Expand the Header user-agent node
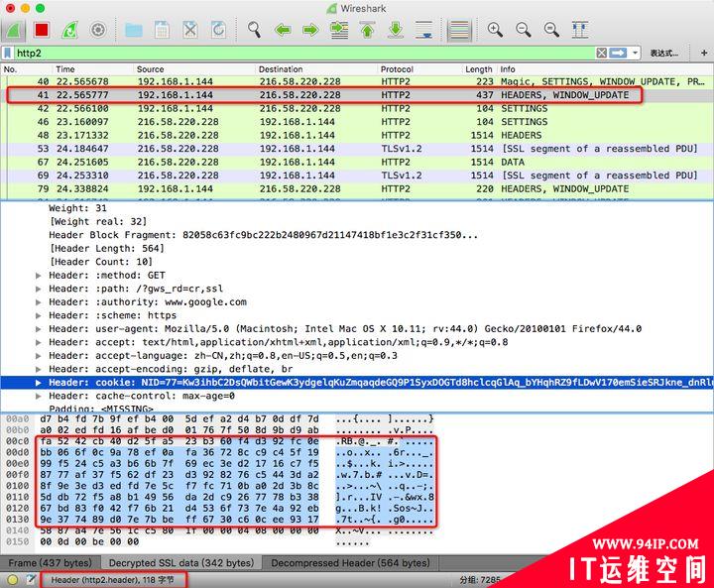The width and height of the screenshot is (714, 588). (39, 329)
